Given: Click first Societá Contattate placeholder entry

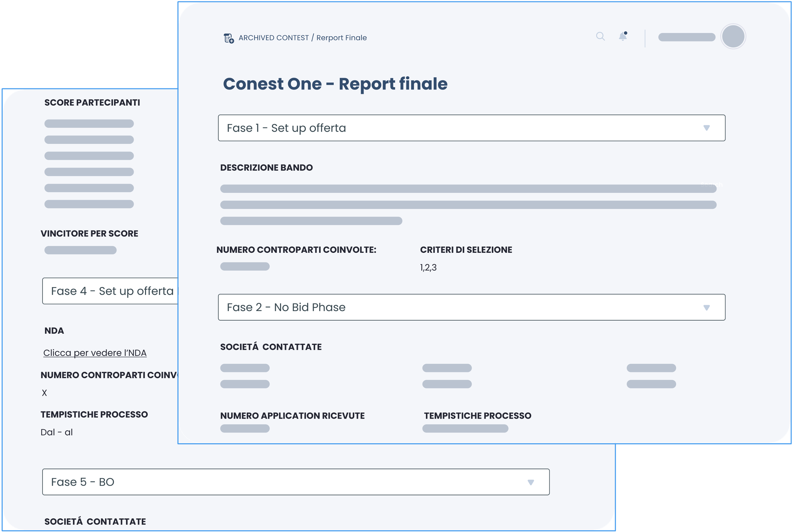Looking at the screenshot, I should pos(245,368).
